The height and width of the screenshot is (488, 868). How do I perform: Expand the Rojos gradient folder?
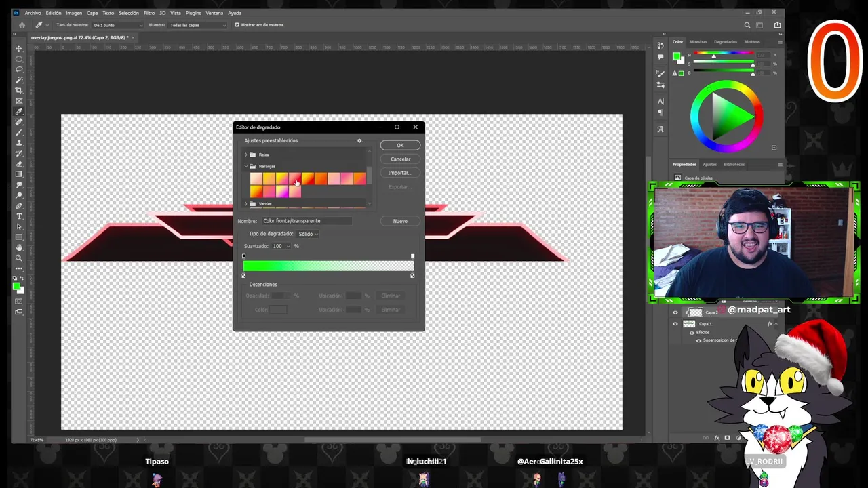coord(246,155)
